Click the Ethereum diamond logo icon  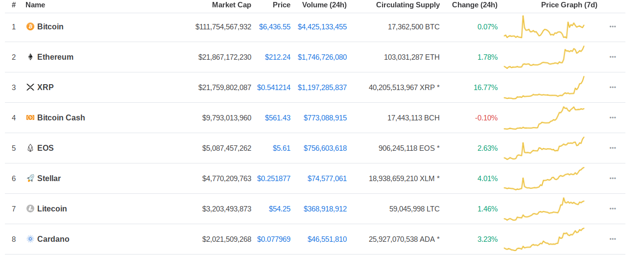[30, 57]
